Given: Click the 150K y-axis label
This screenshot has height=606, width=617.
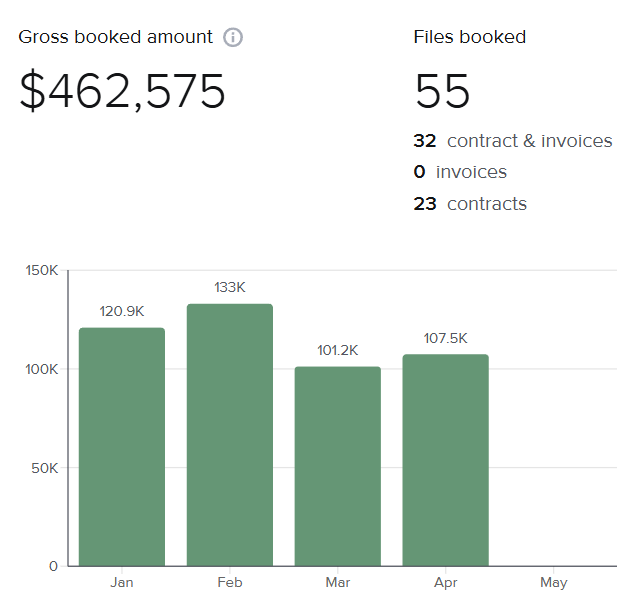Looking at the screenshot, I should point(41,271).
